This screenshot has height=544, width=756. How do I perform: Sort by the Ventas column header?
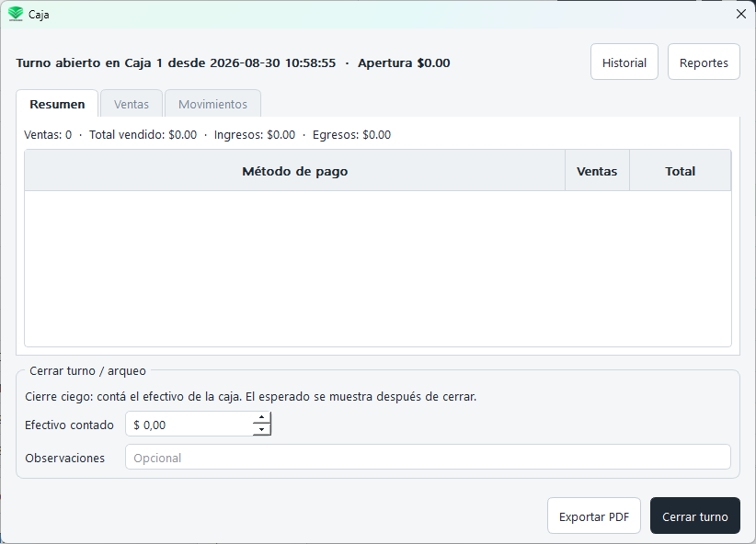point(597,171)
